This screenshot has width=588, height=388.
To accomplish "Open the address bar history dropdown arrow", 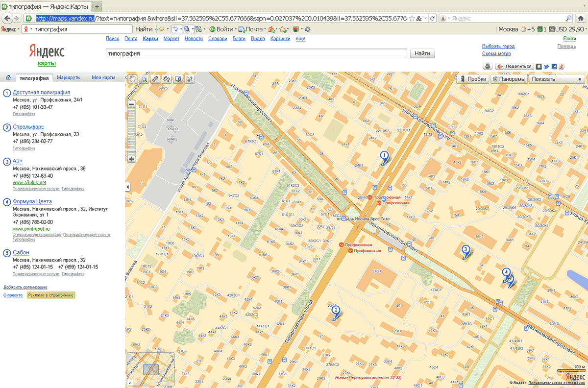I will pyautogui.click(x=425, y=18).
